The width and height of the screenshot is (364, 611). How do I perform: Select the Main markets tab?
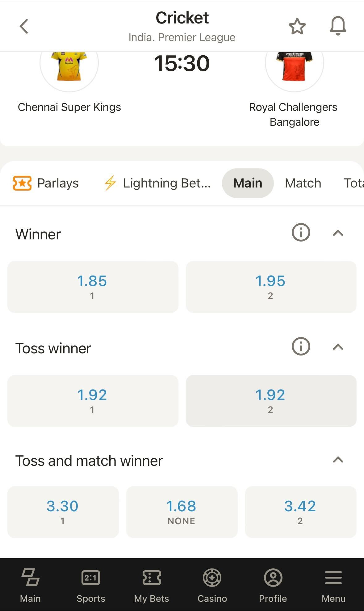[x=248, y=183]
